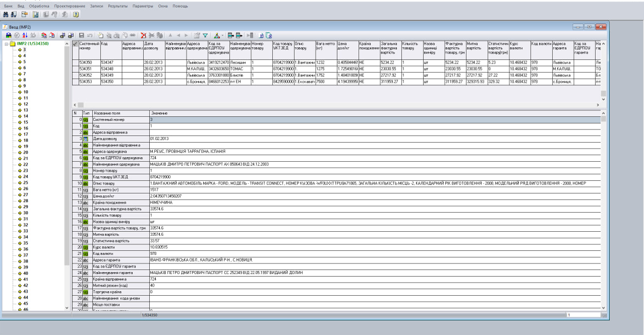Open the Помощь menu
644x335 pixels.
(x=180, y=6)
